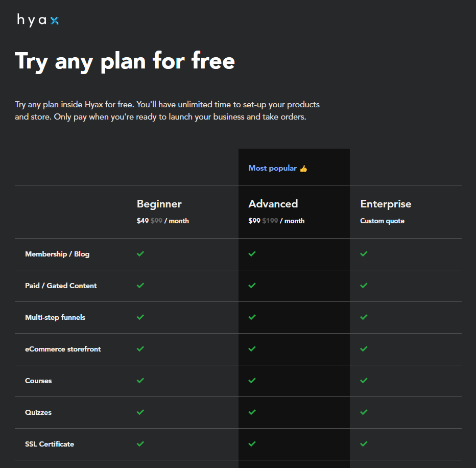Click Enterprise checkmark for Multi-step funnels
The image size is (476, 468).
[x=364, y=317]
